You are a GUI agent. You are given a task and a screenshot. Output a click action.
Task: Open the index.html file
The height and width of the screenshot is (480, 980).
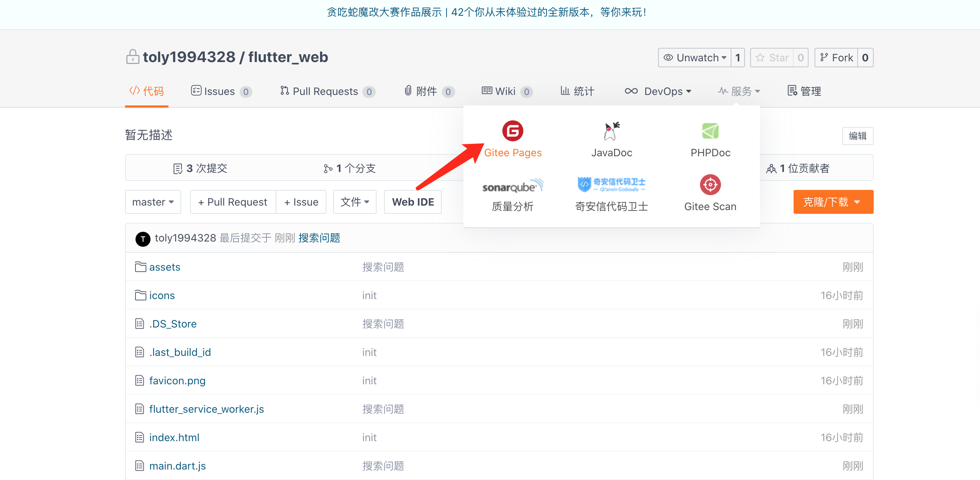point(174,437)
